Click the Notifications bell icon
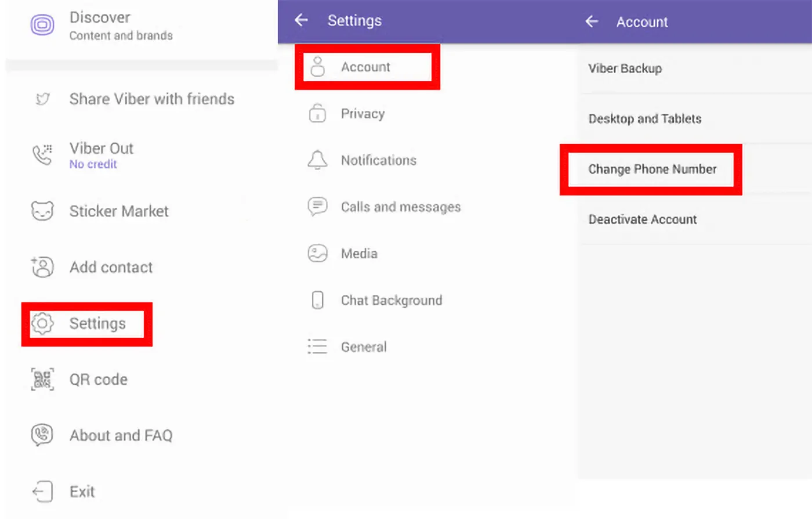This screenshot has height=519, width=812. [317, 160]
